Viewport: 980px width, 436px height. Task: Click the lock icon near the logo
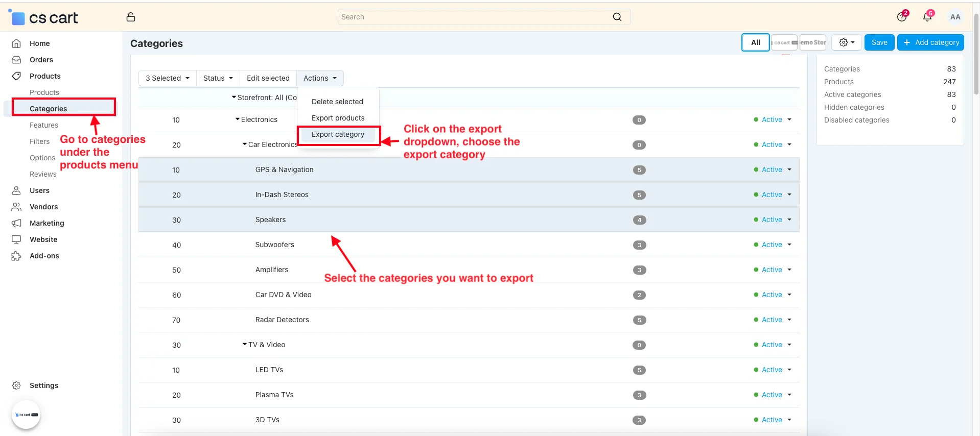click(131, 17)
